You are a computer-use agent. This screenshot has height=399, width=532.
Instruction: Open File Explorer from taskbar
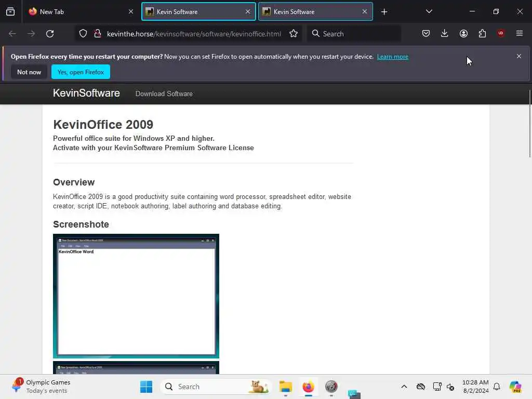pyautogui.click(x=286, y=387)
